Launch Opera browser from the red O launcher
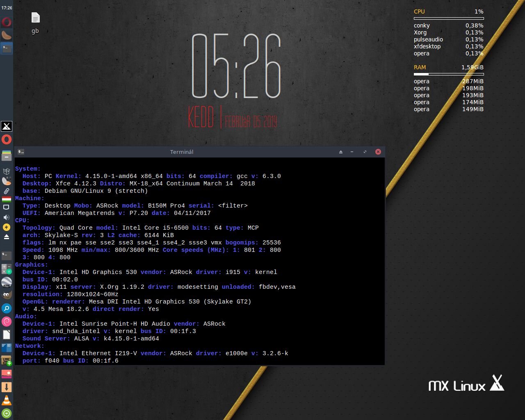 coord(7,139)
